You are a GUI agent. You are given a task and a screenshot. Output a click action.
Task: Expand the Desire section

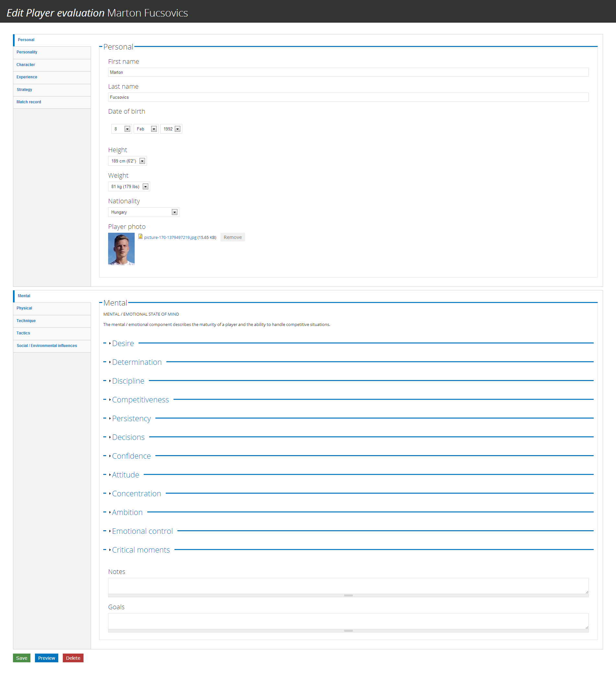click(x=123, y=343)
